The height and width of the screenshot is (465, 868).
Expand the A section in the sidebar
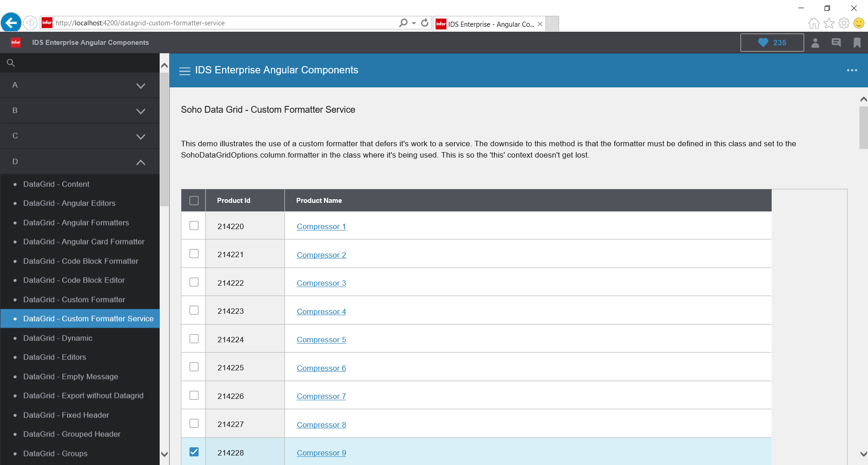click(80, 86)
